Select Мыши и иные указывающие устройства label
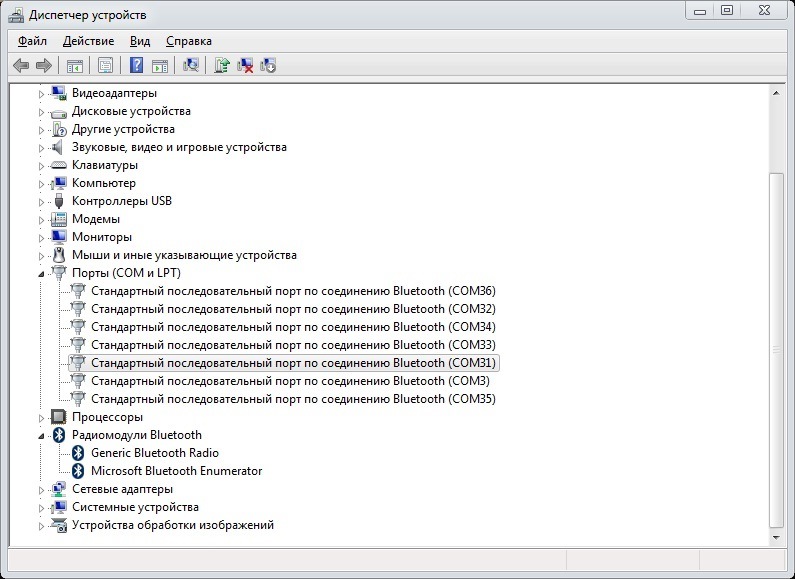The width and height of the screenshot is (795, 579). pyautogui.click(x=184, y=255)
